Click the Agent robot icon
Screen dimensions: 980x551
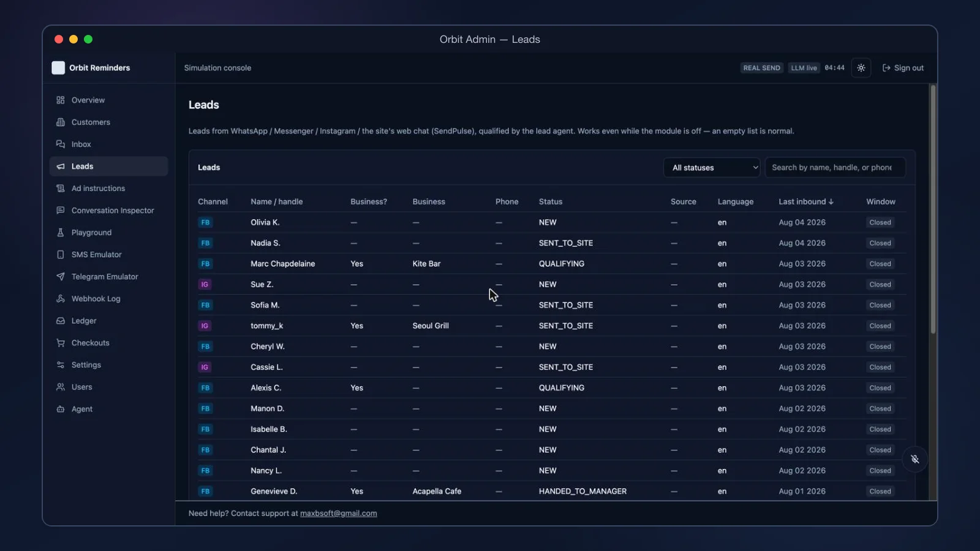click(x=61, y=408)
